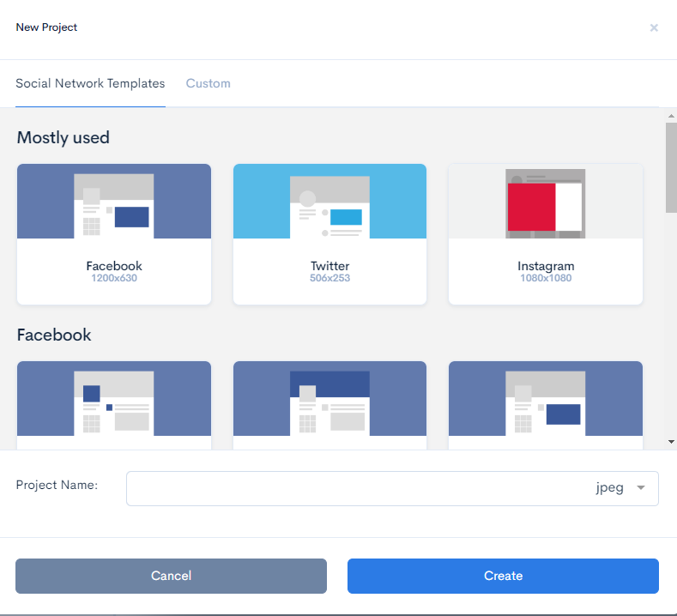
Task: Select Facebook cover photo template in Facebook section
Action: point(329,399)
